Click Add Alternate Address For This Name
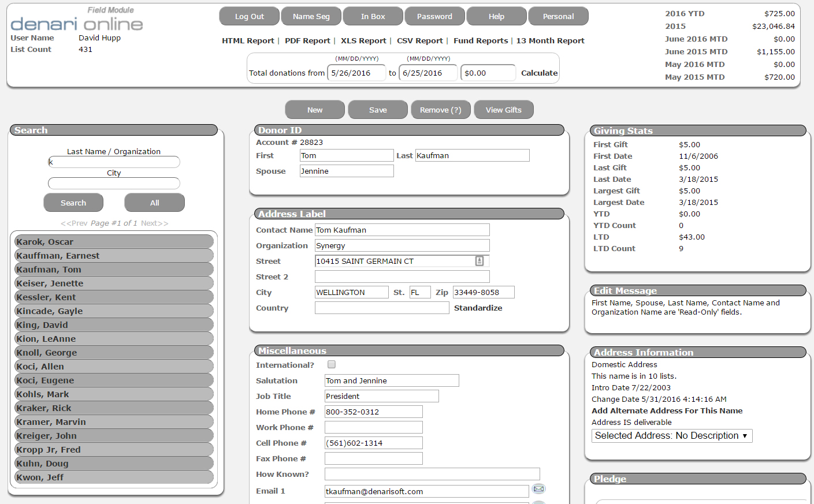The height and width of the screenshot is (504, 814). [x=667, y=410]
